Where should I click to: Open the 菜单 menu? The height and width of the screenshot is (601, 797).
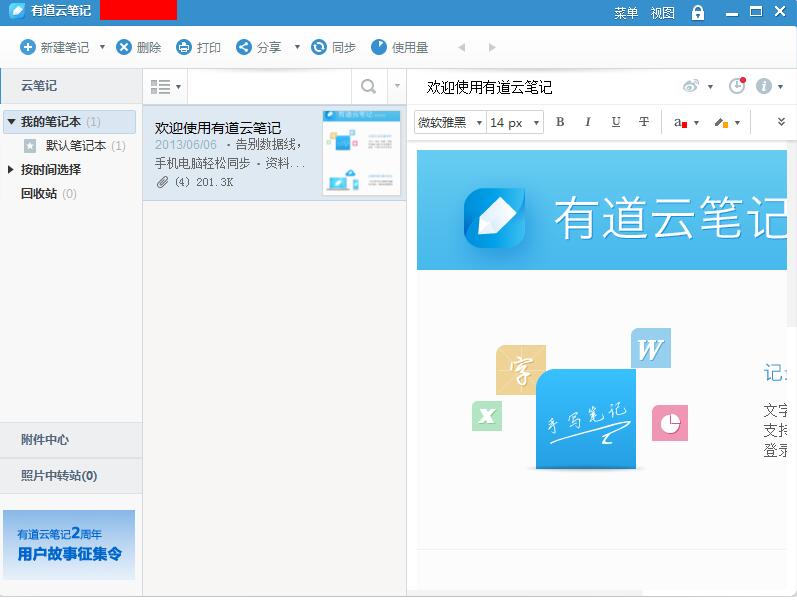626,12
